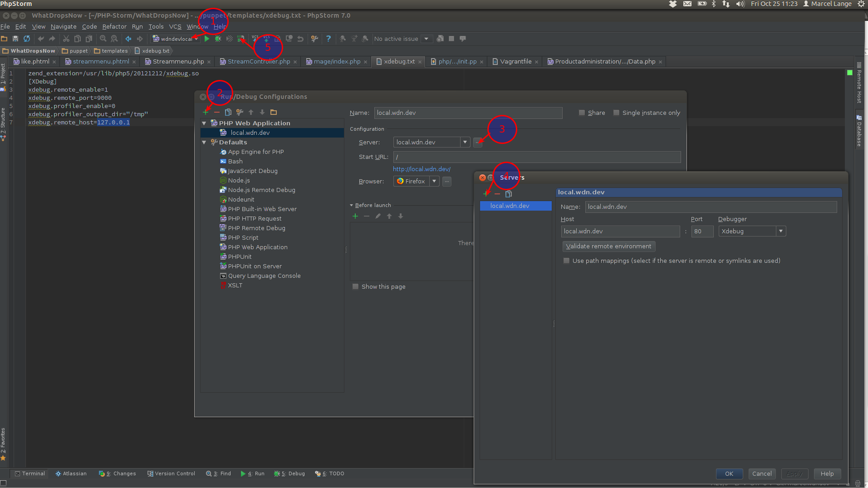Viewport: 868px width, 488px height.
Task: Open the No active issue dropdown
Action: click(426, 39)
